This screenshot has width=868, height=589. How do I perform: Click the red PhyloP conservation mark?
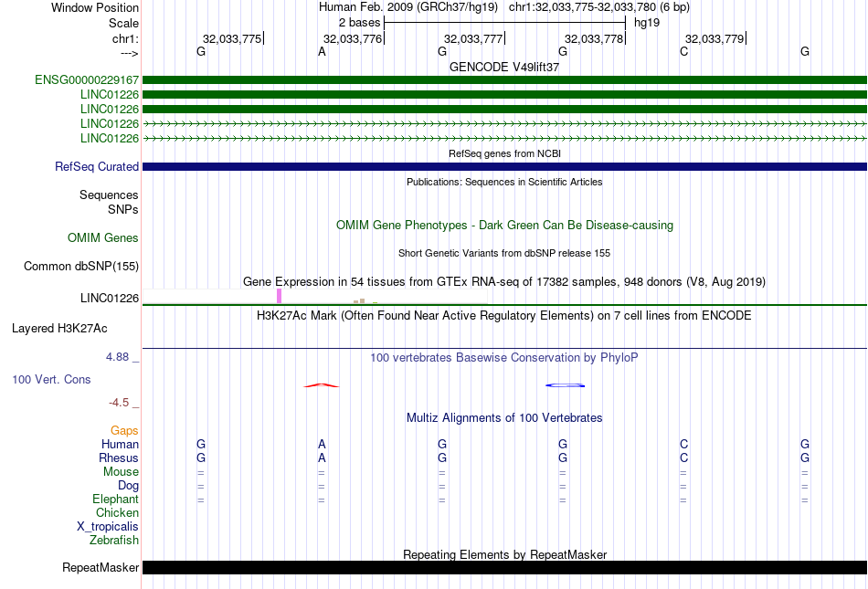point(322,385)
